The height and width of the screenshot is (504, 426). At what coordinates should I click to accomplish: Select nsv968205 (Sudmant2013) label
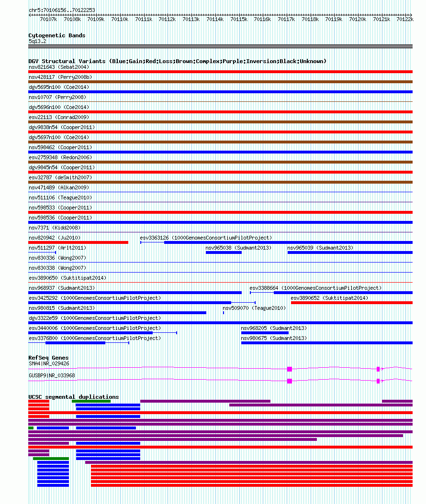pyautogui.click(x=274, y=328)
